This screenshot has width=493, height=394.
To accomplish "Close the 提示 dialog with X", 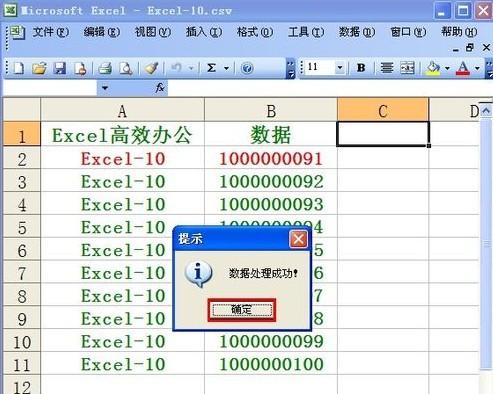I will coord(298,239).
